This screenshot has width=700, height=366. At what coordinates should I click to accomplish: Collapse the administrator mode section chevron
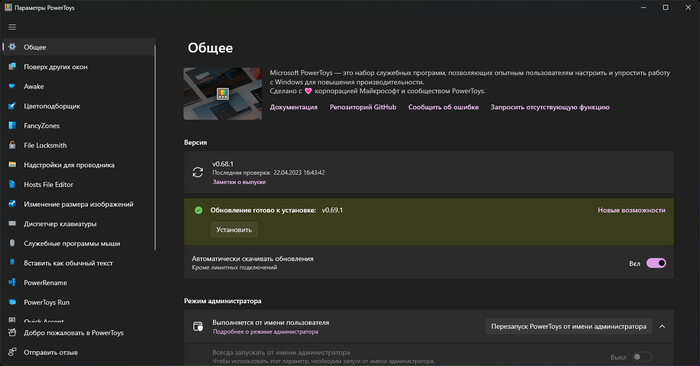(x=662, y=327)
